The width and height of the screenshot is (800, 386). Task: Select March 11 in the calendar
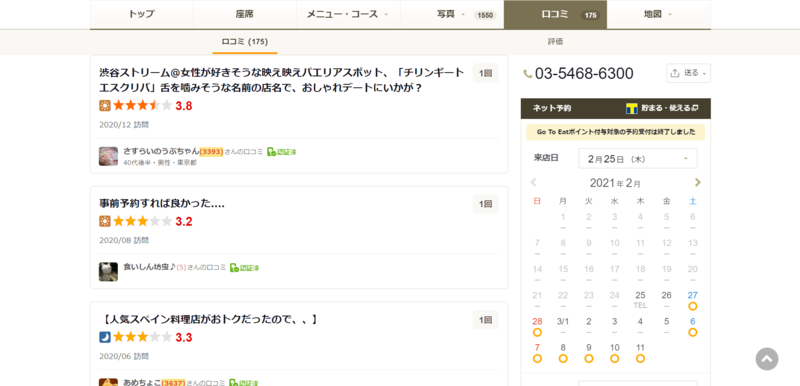click(x=640, y=352)
